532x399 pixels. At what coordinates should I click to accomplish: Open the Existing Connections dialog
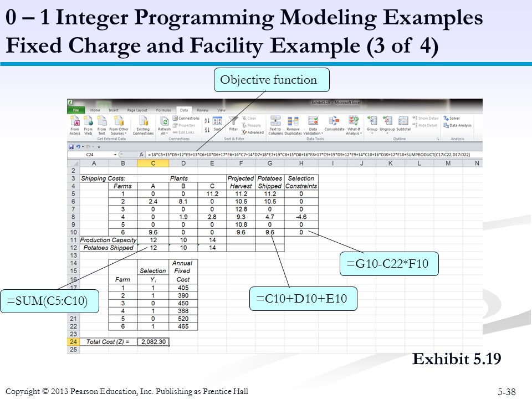(x=143, y=126)
